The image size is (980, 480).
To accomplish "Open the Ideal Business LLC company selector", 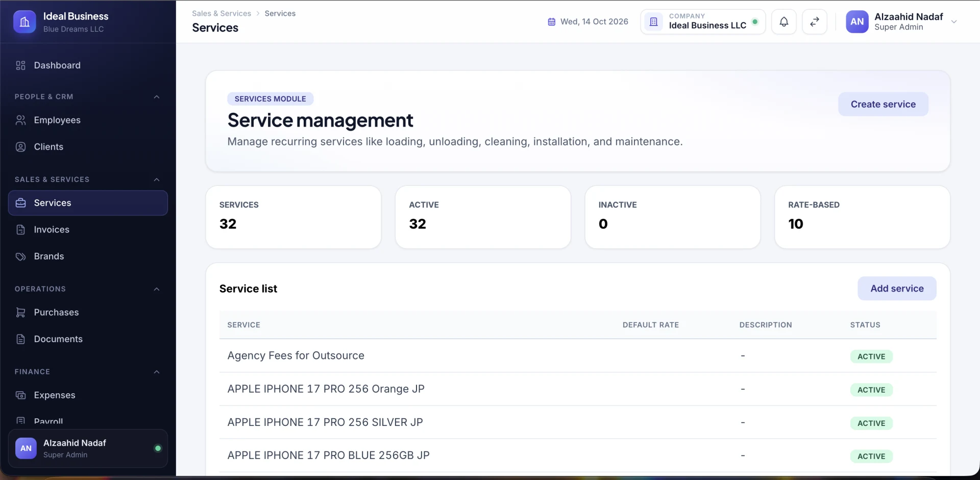I will click(x=703, y=22).
